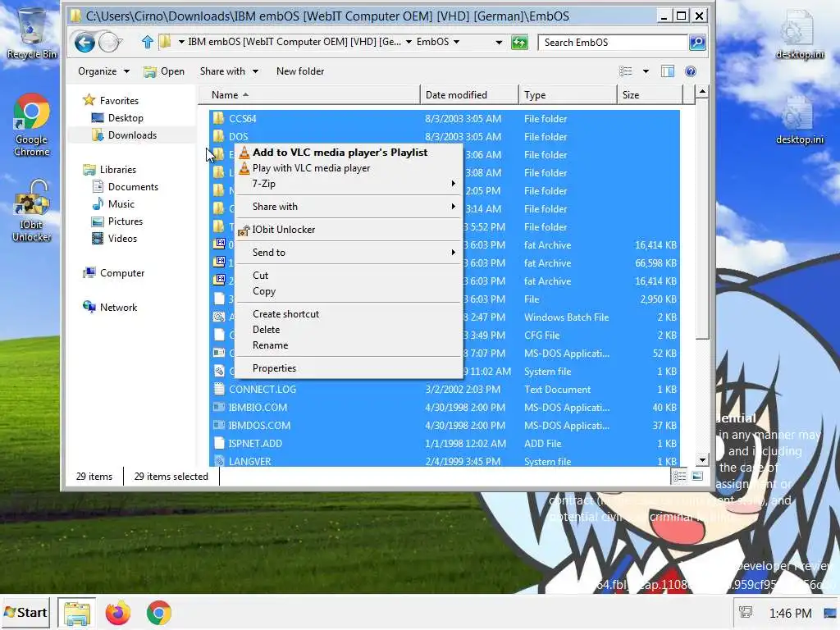
Task: Expand the view options dropdown arrow
Action: [646, 71]
